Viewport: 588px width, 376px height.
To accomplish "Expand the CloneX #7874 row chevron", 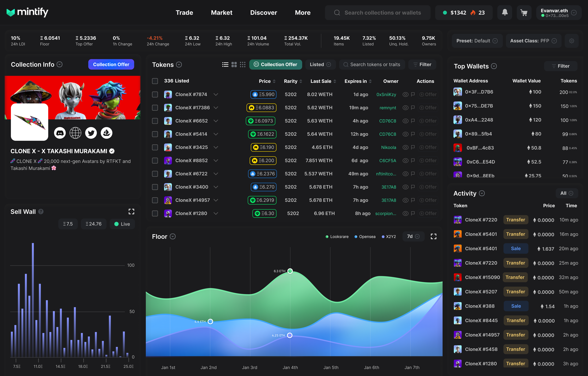I will tap(216, 94).
